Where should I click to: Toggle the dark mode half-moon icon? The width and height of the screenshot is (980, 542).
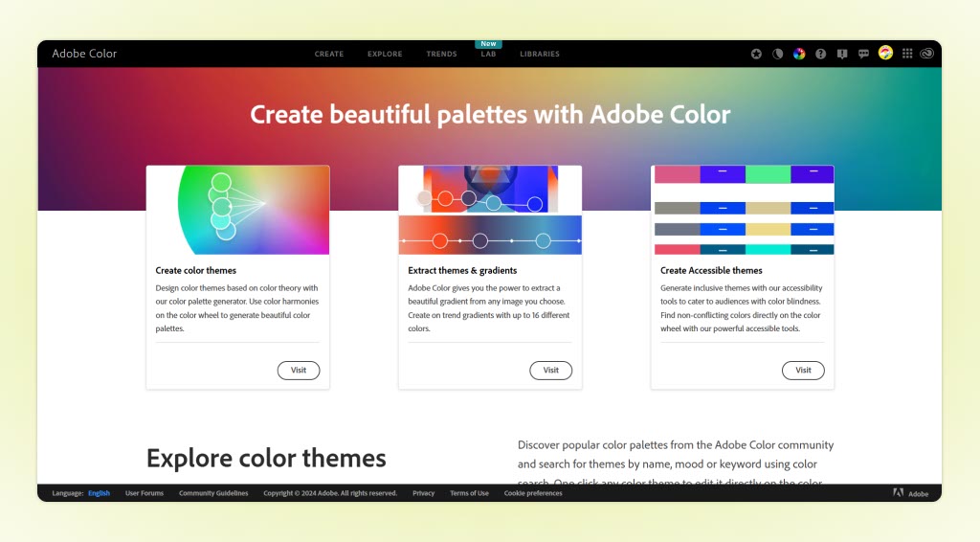click(777, 54)
